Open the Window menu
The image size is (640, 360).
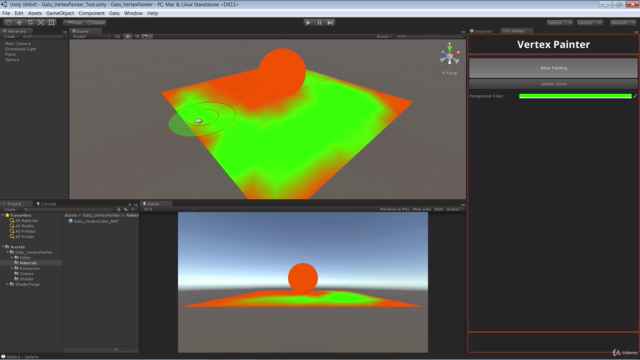pyautogui.click(x=133, y=13)
